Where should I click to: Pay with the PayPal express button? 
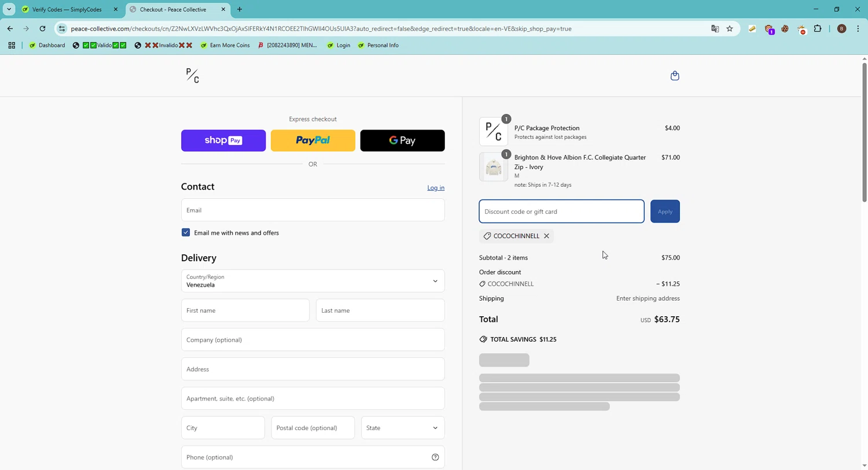(x=312, y=140)
